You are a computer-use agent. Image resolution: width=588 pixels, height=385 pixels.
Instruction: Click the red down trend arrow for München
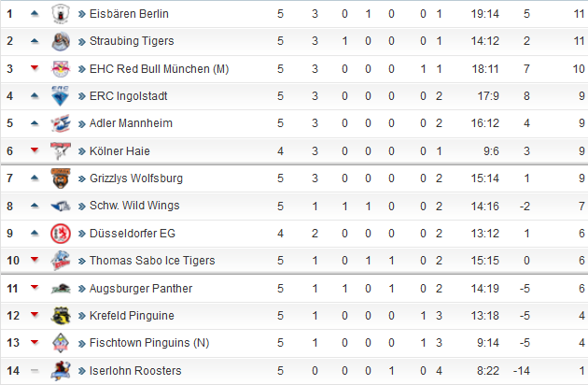35,67
